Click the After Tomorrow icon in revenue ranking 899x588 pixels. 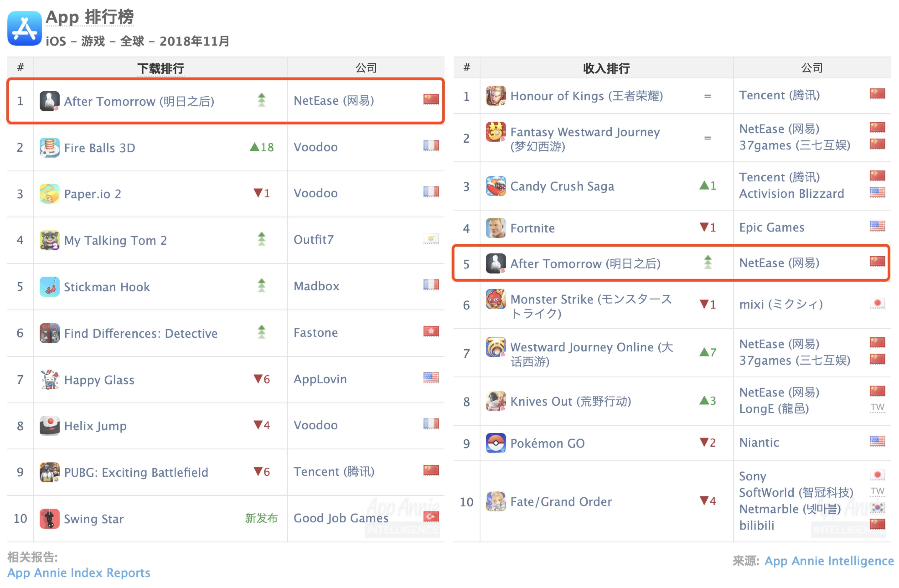coord(496,264)
